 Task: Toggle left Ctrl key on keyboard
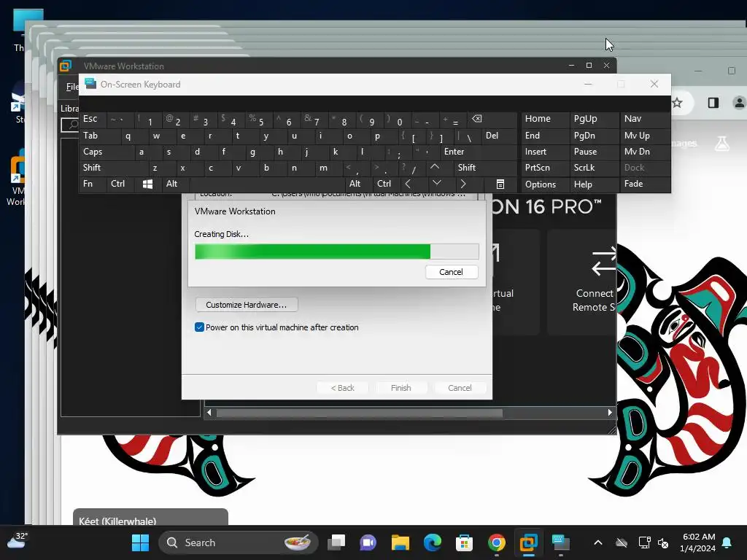pos(120,184)
